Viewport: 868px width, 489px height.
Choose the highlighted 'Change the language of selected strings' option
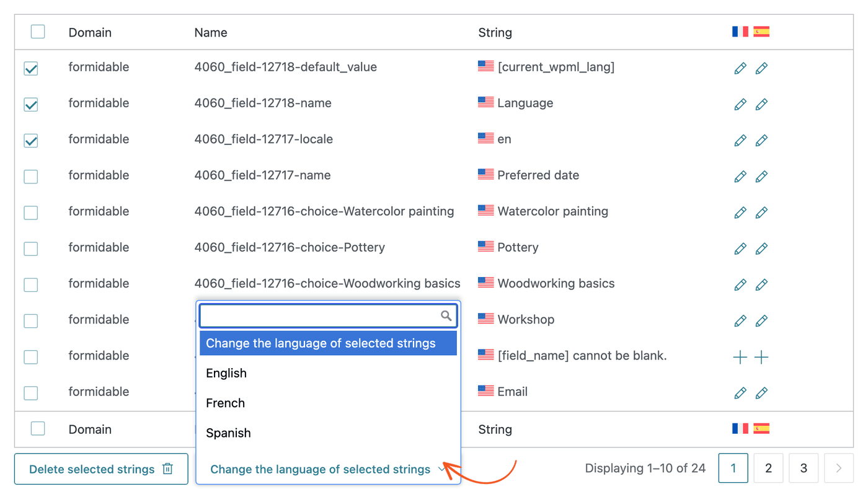(x=328, y=343)
